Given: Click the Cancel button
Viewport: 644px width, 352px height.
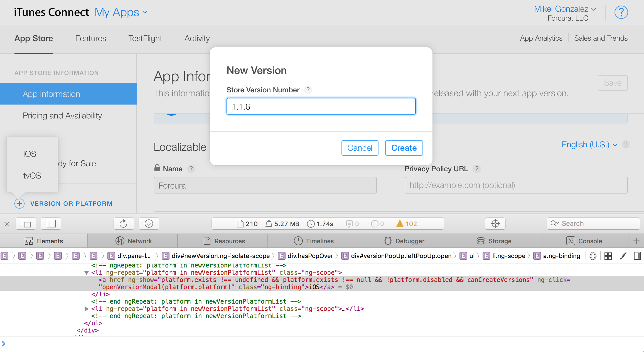Looking at the screenshot, I should (360, 148).
